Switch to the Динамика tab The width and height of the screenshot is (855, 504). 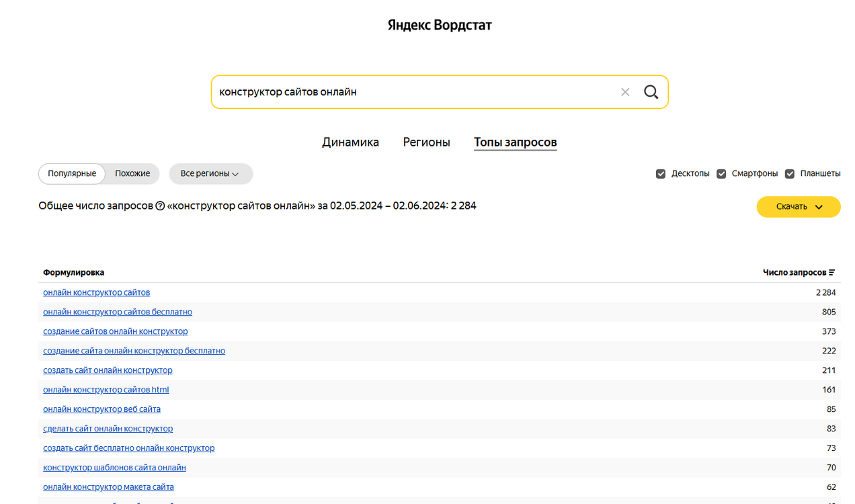click(350, 142)
